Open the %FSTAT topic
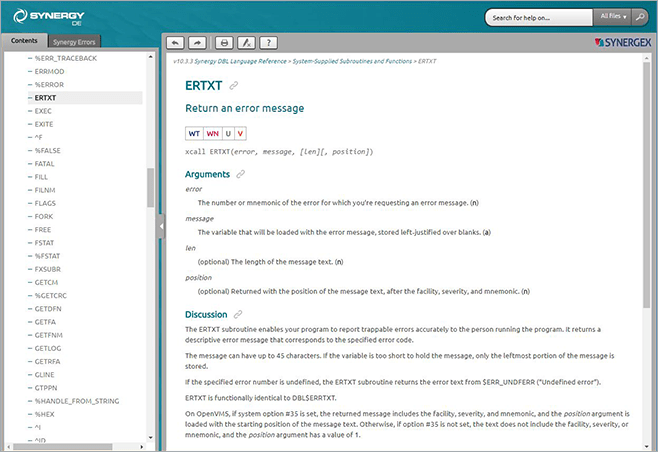The height and width of the screenshot is (452, 658). [x=47, y=256]
